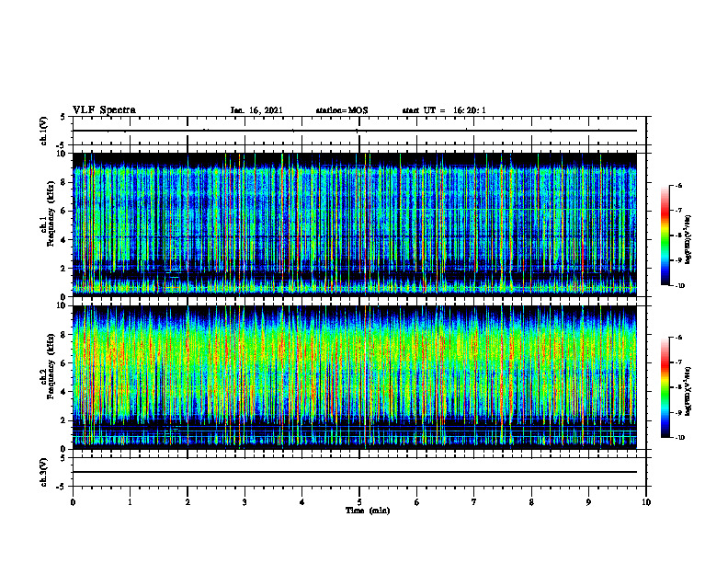
Task: Click the time axis tick label '3'
Action: [245, 502]
